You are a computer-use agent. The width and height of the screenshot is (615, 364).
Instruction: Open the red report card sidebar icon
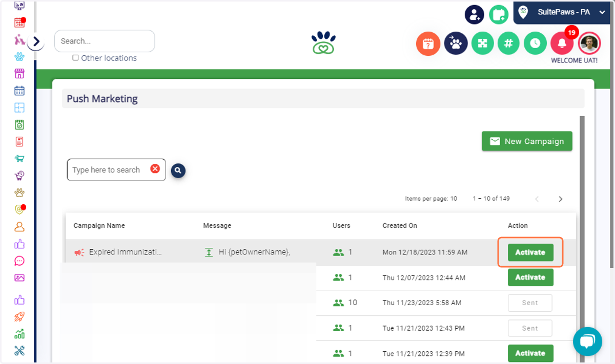pos(19,141)
